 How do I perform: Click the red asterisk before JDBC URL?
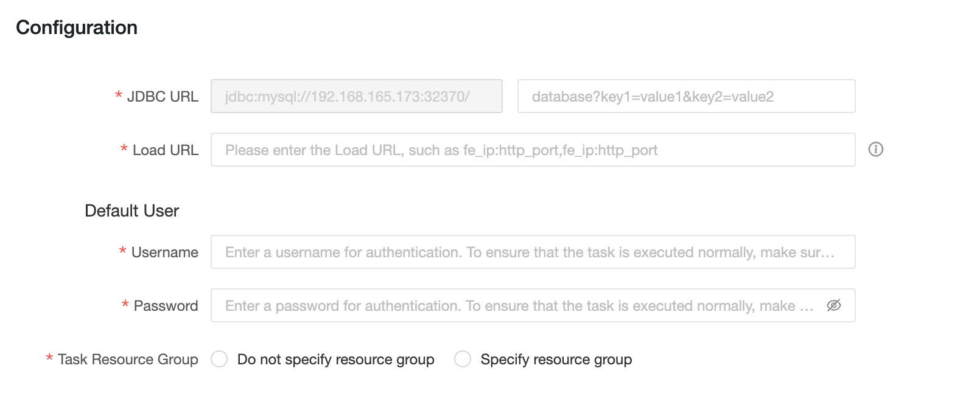[119, 96]
